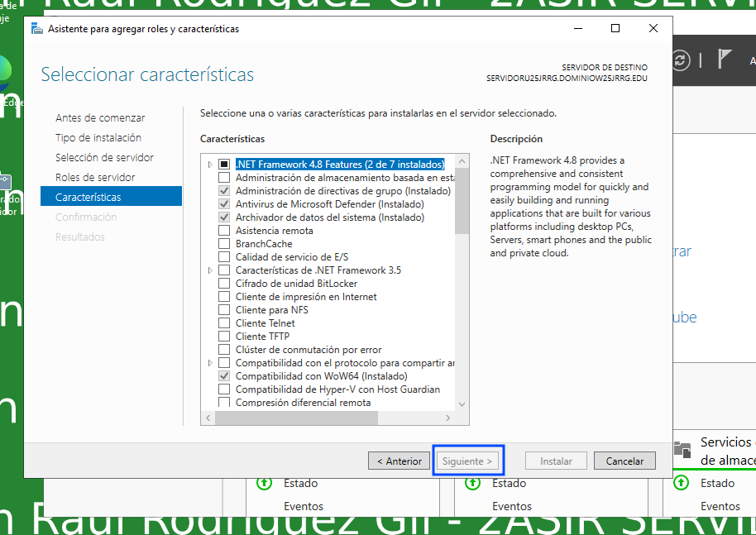Check Cliente de impresión en Internet

pos(224,297)
